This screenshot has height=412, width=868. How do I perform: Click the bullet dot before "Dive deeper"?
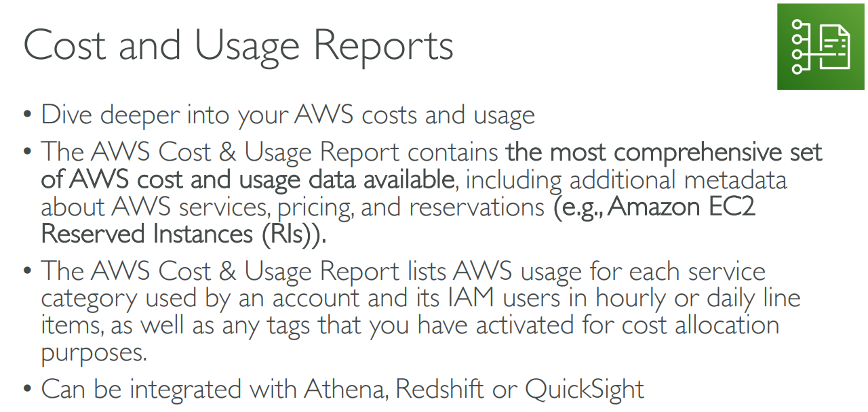point(27,115)
